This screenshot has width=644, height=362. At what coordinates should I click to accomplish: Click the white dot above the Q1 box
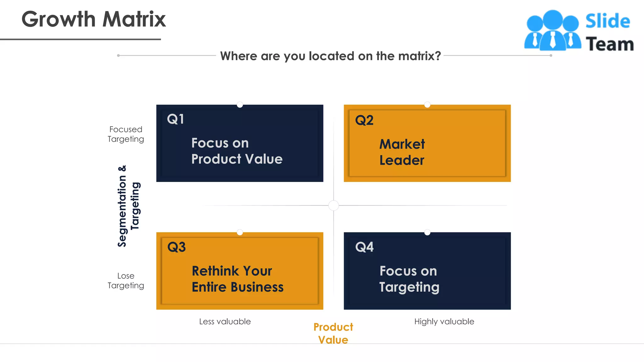(x=240, y=105)
